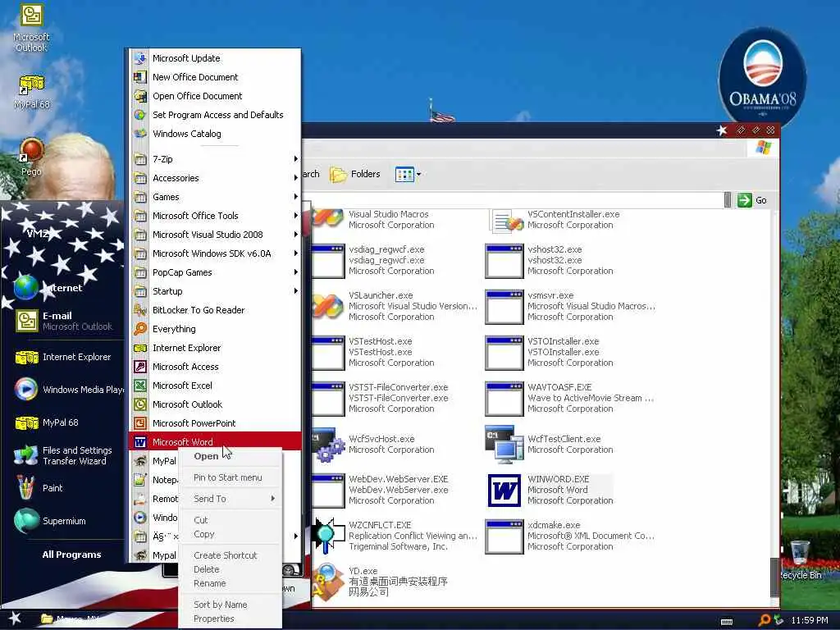
Task: Expand Microsoft Visual Studio 2008 folder
Action: [214, 234]
